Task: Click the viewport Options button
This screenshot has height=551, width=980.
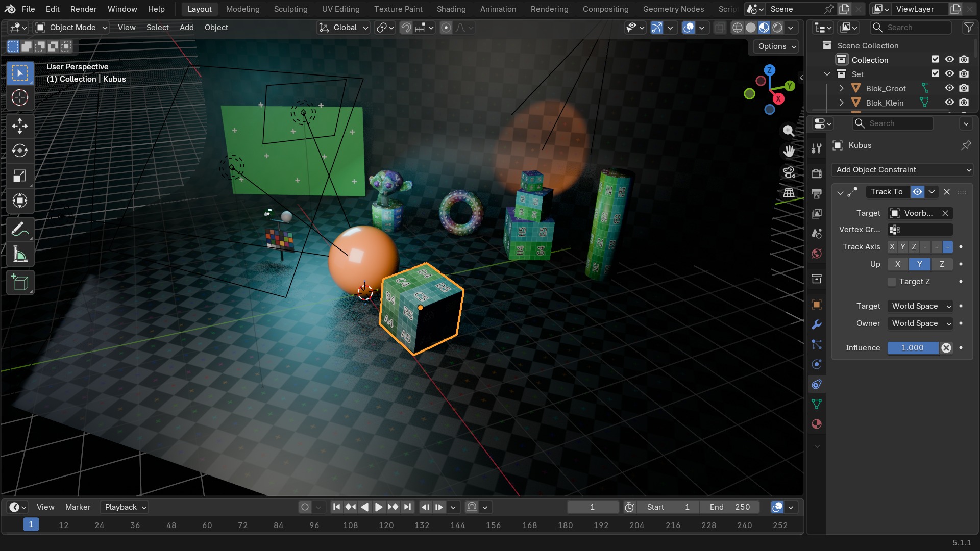Action: 776,46
